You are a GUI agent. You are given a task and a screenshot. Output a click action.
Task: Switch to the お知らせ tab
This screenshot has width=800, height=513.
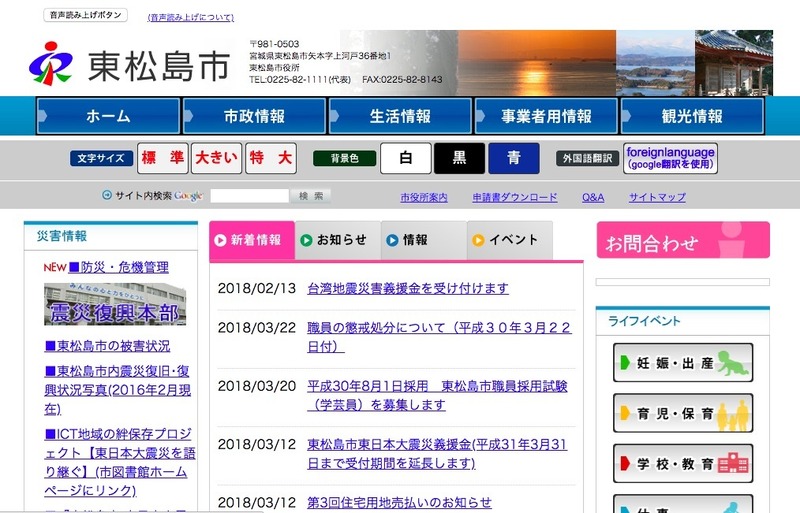point(336,240)
